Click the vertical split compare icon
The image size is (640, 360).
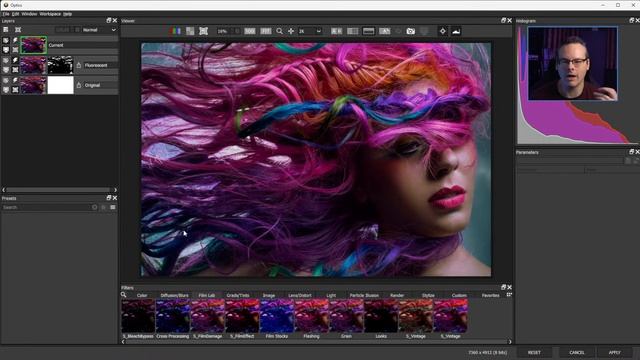(353, 31)
